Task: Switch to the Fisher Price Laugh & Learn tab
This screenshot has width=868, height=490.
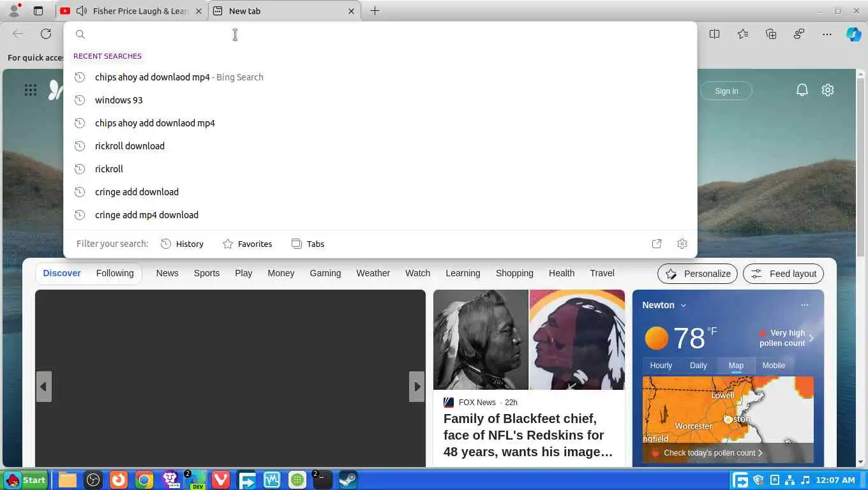Action: tap(132, 11)
